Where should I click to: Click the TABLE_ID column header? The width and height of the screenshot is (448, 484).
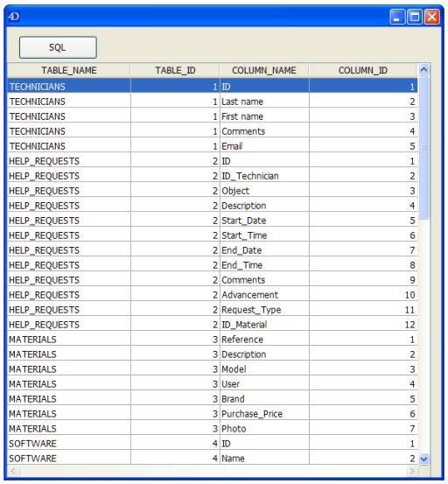click(x=175, y=70)
